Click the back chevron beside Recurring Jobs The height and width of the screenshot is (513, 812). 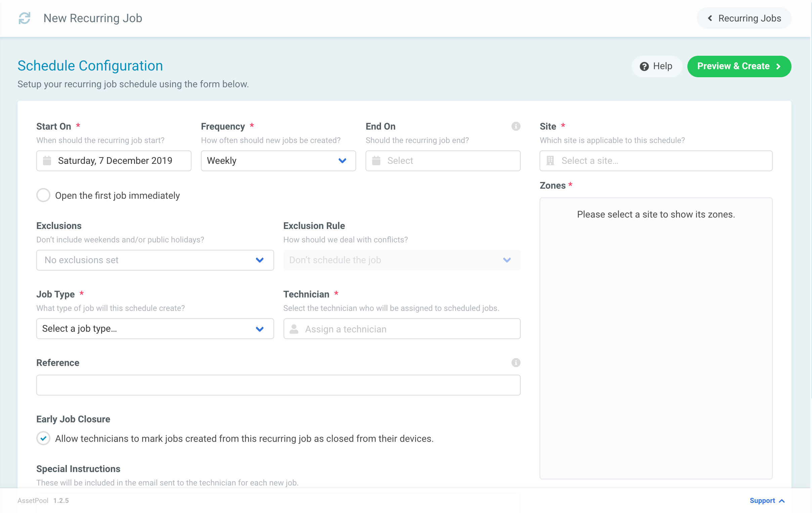click(x=710, y=18)
